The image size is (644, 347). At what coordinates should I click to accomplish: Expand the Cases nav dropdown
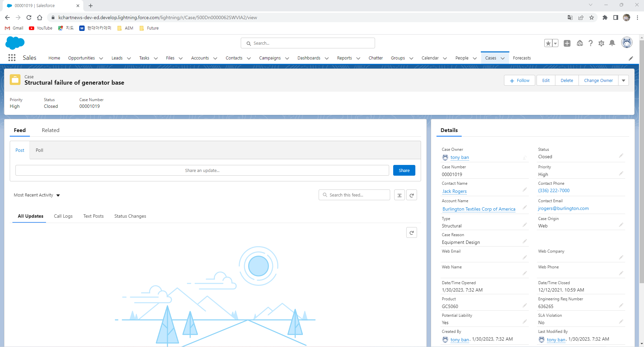503,58
